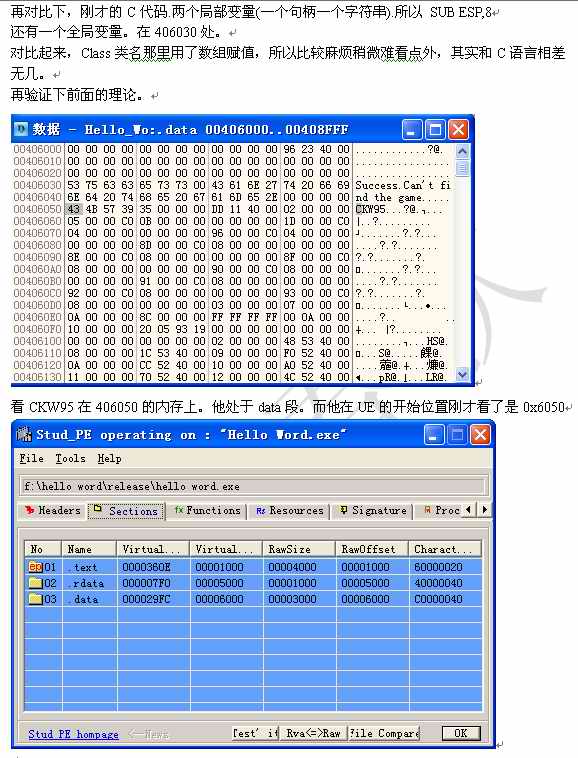Click the tab strip right scroll arrow
The height and width of the screenshot is (758, 578).
pos(485,510)
